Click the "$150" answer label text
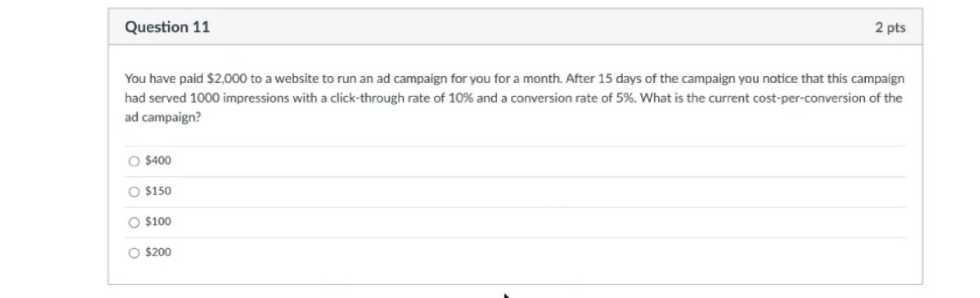980x298 pixels. [158, 191]
